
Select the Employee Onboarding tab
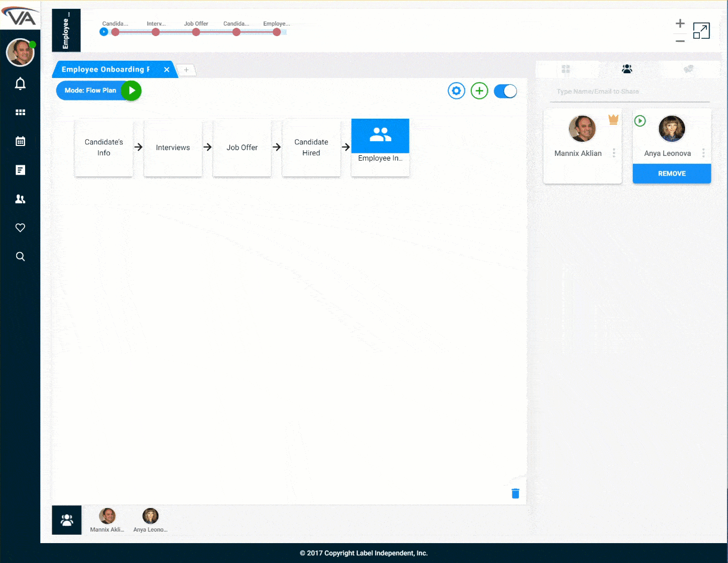click(106, 69)
